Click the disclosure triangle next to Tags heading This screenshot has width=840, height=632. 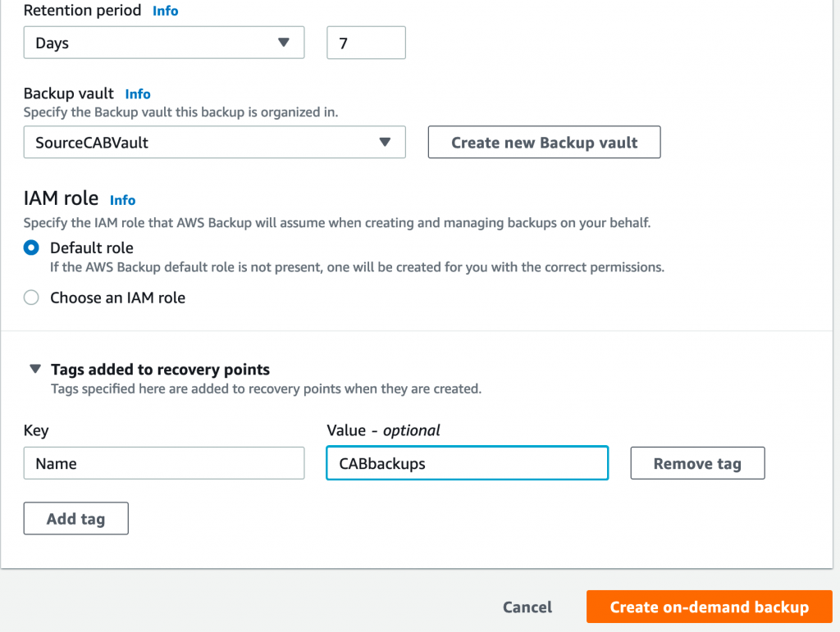[x=34, y=368]
